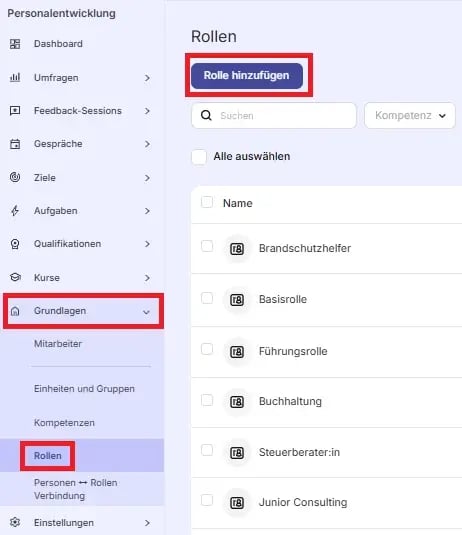Click the Feedback-Sessions menu label
The image size is (462, 535).
pyautogui.click(x=78, y=111)
